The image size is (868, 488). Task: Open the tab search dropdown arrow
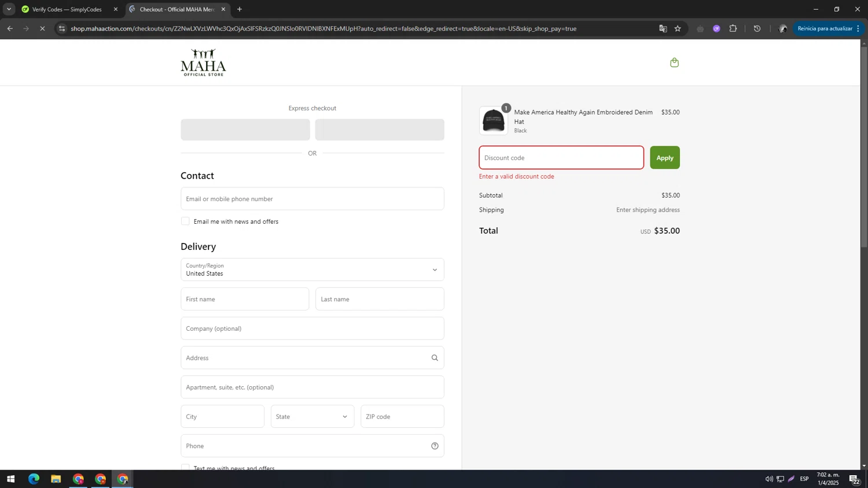9,9
